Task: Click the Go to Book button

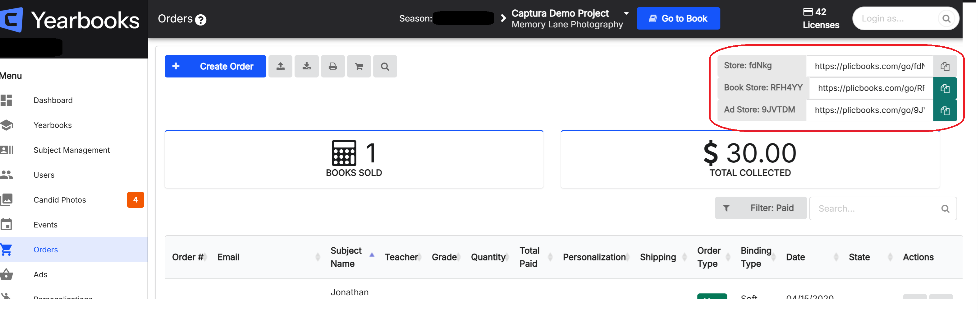Action: click(x=678, y=18)
